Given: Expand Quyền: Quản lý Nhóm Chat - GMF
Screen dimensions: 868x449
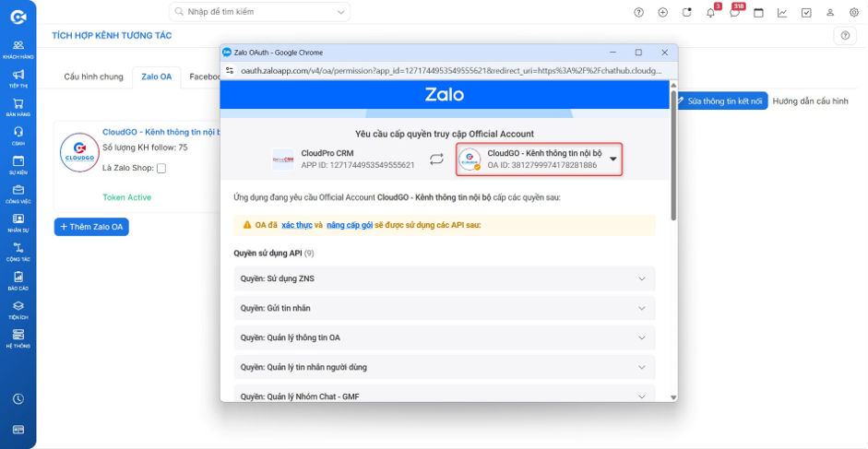Looking at the screenshot, I should tap(445, 393).
